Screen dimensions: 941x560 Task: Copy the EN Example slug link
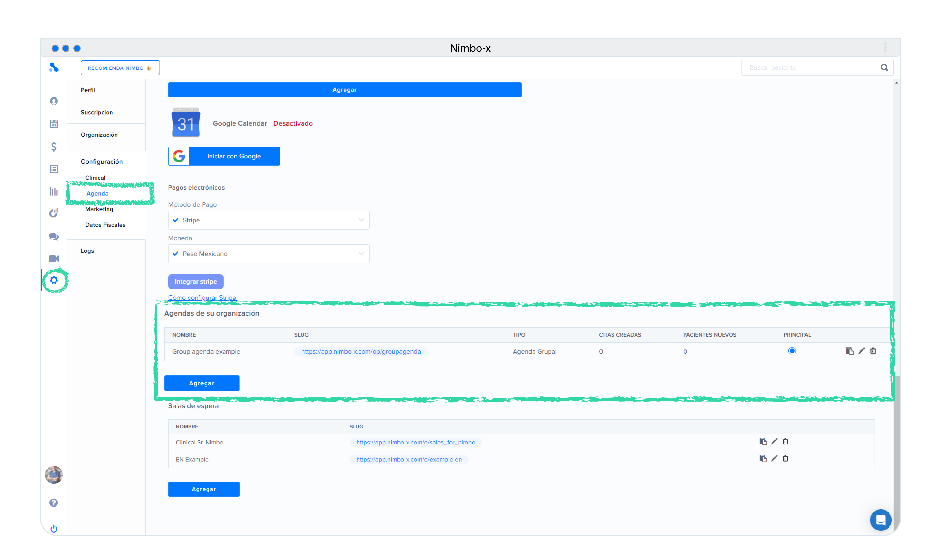[x=763, y=458]
